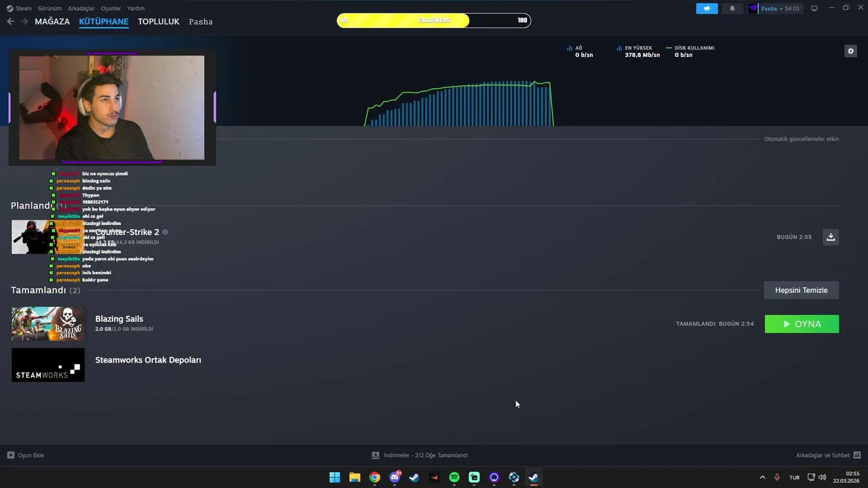
Task: Open the Arkadaşlar ve Sohbet chat icon
Action: click(856, 455)
